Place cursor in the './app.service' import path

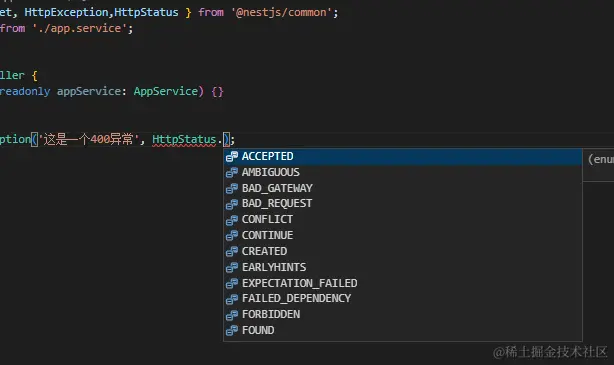(x=79, y=29)
